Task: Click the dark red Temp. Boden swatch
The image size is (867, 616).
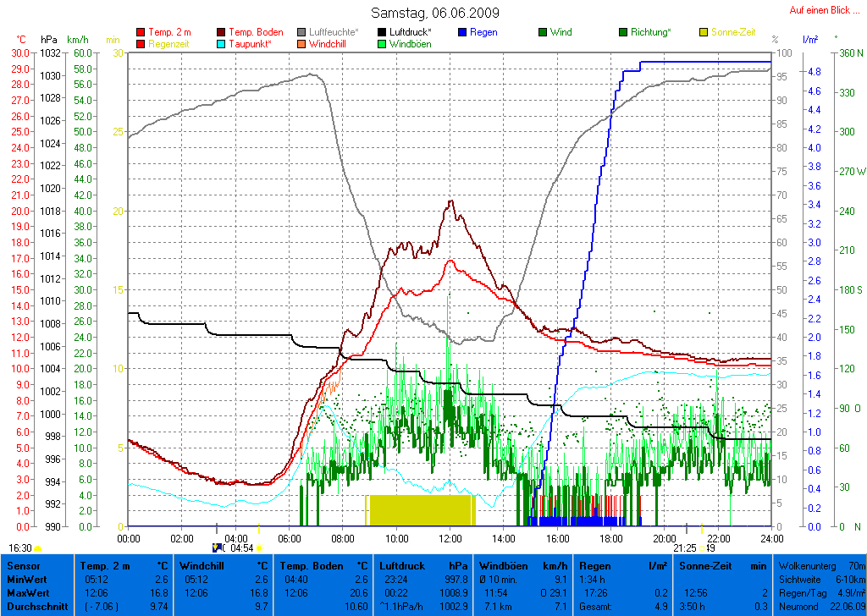Action: point(222,32)
